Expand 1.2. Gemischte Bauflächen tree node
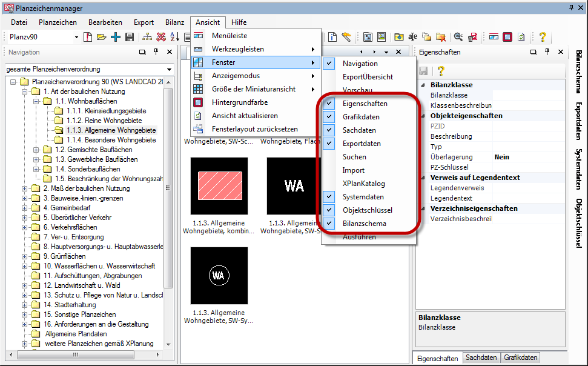 tap(37, 150)
